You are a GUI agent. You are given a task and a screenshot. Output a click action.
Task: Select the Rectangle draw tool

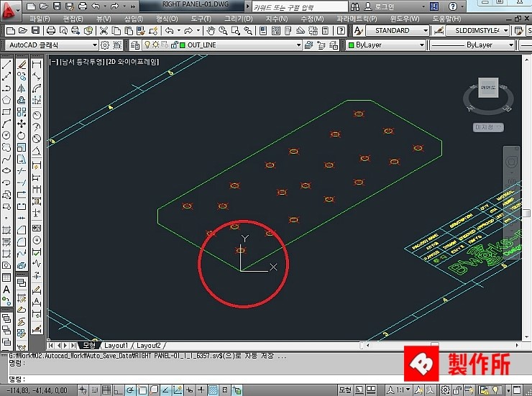point(6,112)
